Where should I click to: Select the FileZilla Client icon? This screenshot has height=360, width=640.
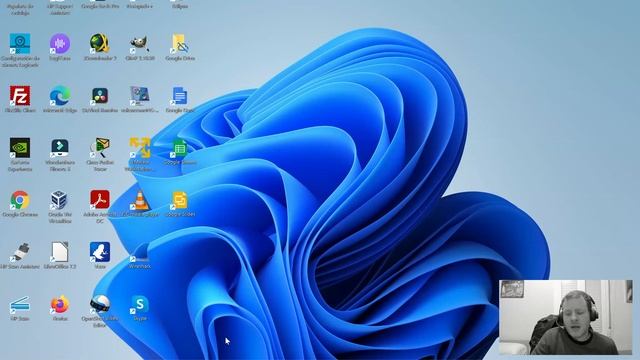point(20,96)
